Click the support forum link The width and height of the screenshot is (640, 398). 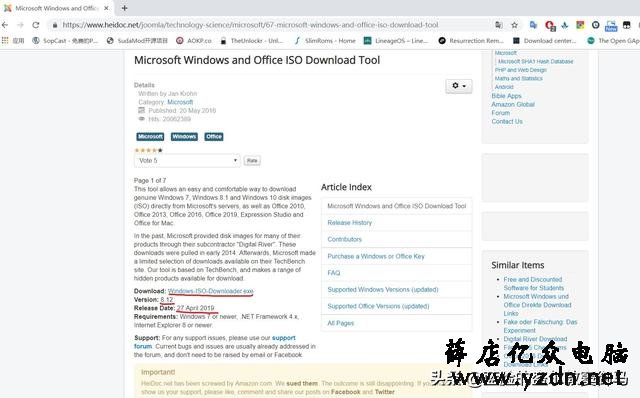(x=284, y=338)
